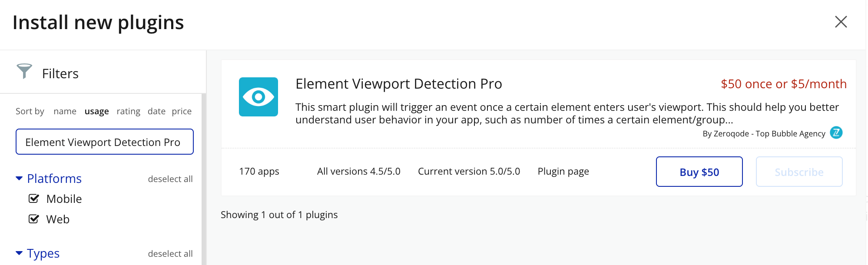This screenshot has width=868, height=265.
Task: Deselect all Platforms filters
Action: coord(170,179)
